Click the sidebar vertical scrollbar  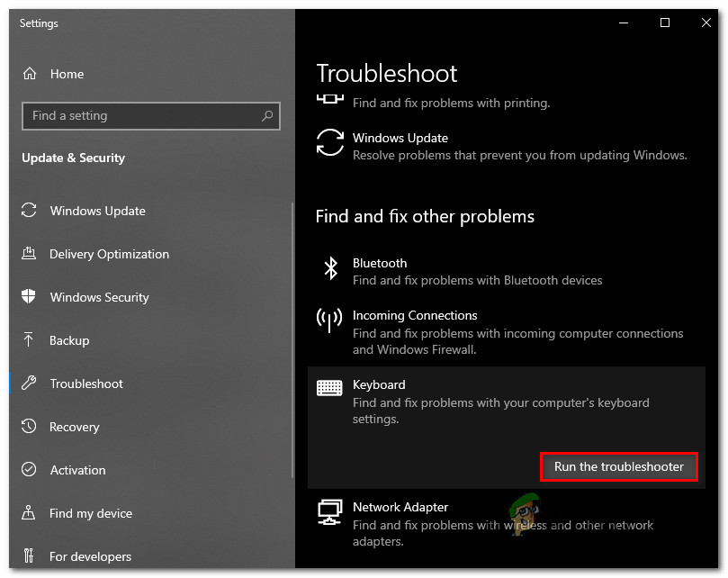pyautogui.click(x=292, y=340)
